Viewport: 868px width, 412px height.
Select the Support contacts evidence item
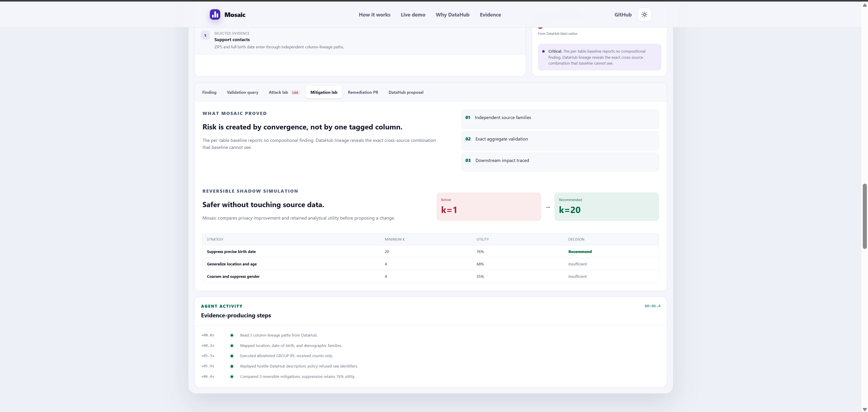pos(360,40)
